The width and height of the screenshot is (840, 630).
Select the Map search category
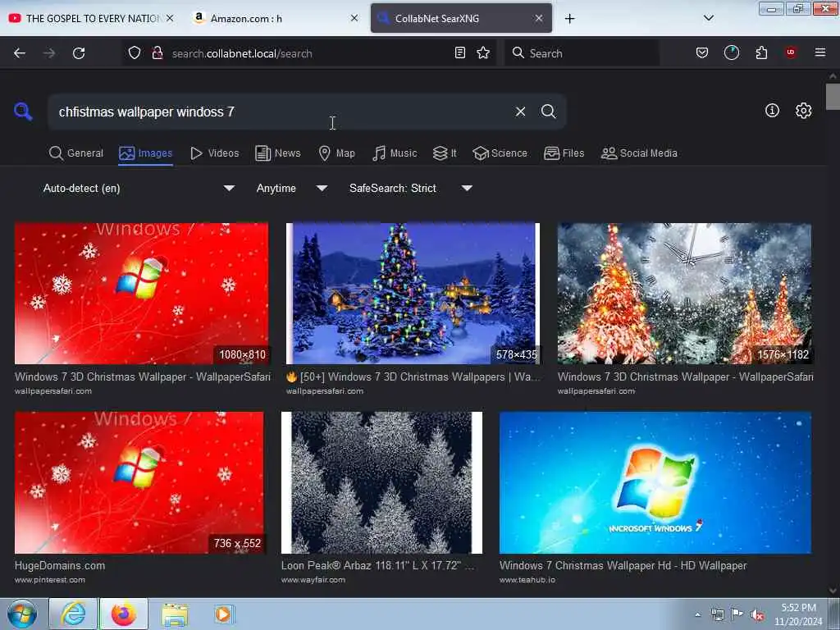tap(337, 153)
